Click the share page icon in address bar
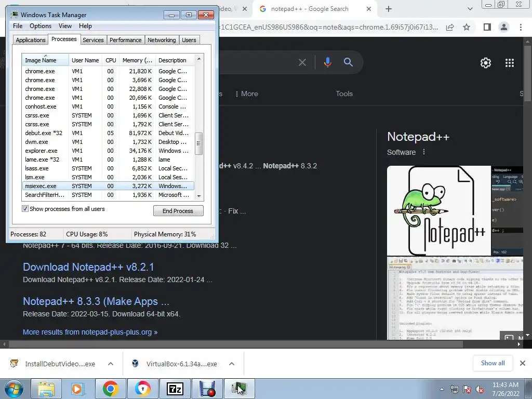 [x=450, y=27]
